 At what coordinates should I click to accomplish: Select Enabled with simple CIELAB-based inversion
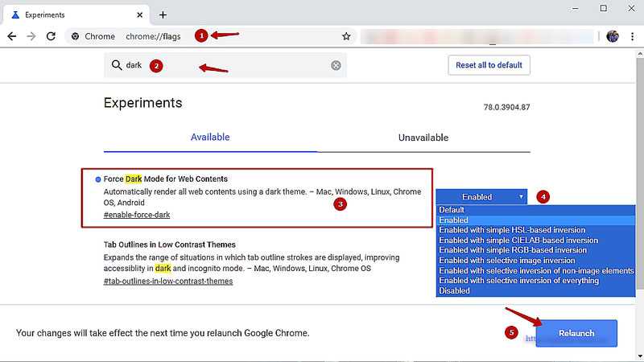pyautogui.click(x=535, y=240)
